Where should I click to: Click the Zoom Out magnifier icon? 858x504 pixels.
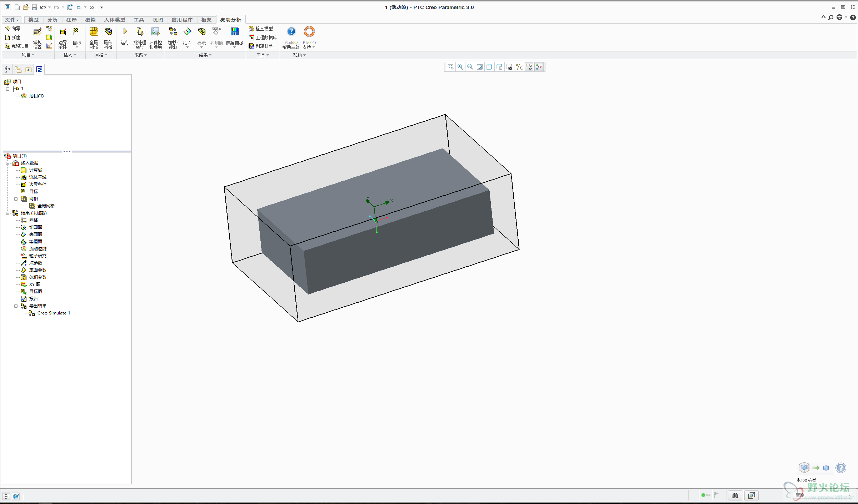470,67
